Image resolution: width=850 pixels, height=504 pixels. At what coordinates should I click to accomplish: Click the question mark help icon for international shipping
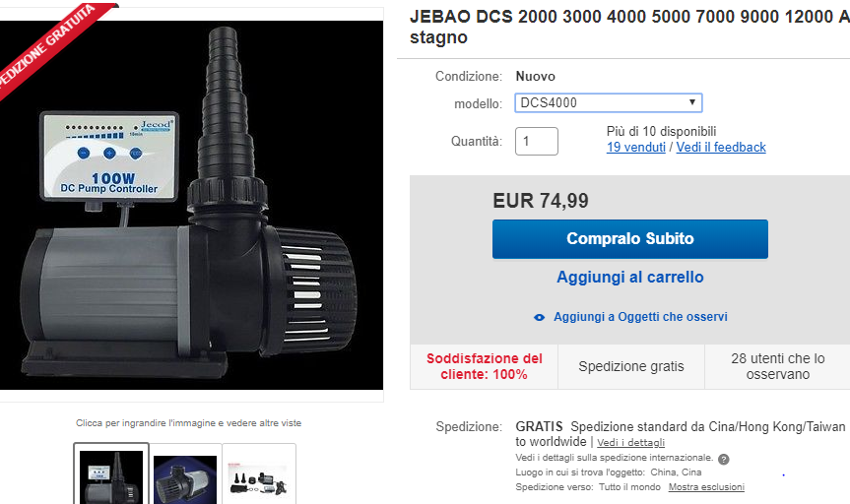pyautogui.click(x=724, y=460)
